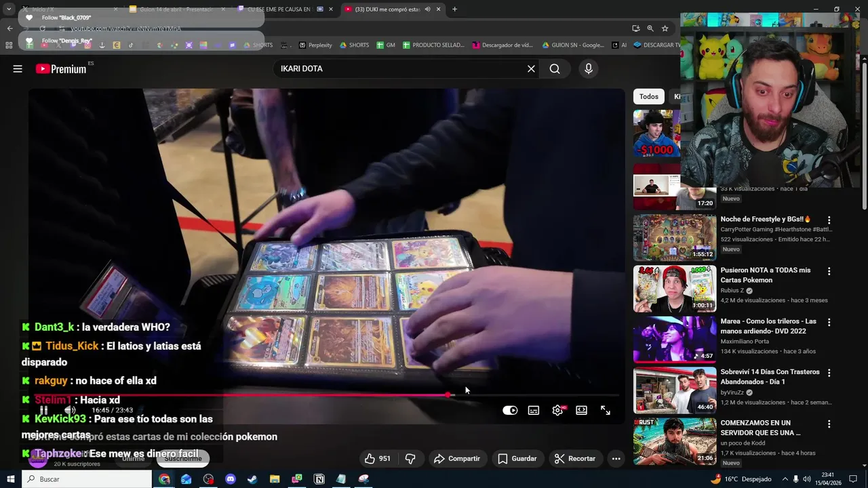
Task: Open the browser zoom magnifier icon
Action: click(650, 28)
